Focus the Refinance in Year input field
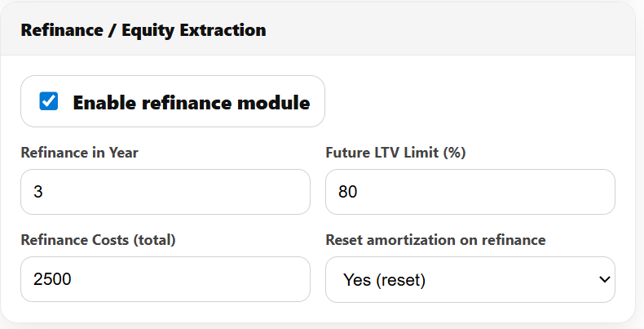 click(165, 192)
